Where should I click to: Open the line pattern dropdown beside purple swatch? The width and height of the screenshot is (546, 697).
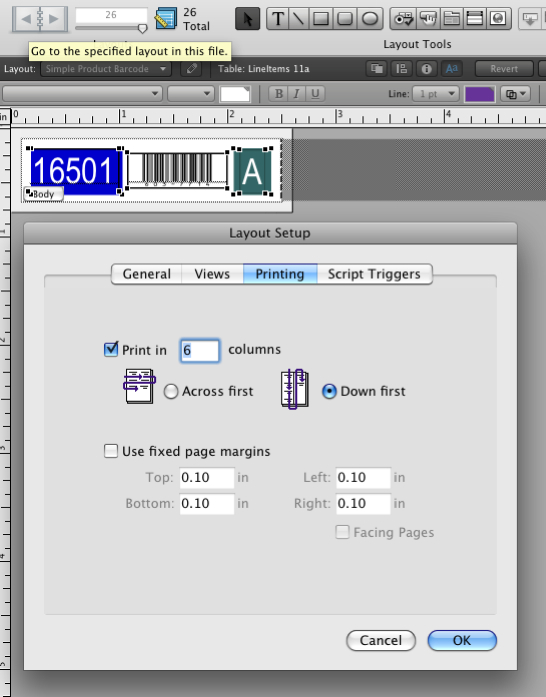click(515, 94)
